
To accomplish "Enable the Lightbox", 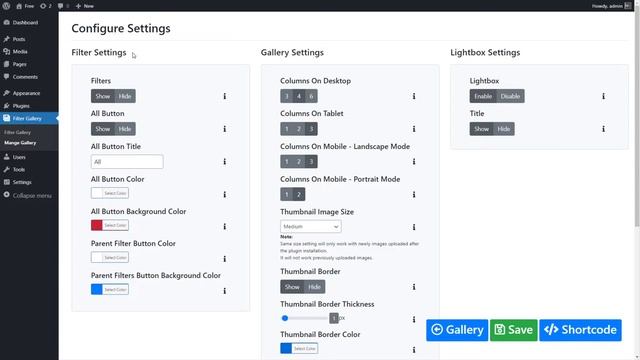I will [483, 96].
